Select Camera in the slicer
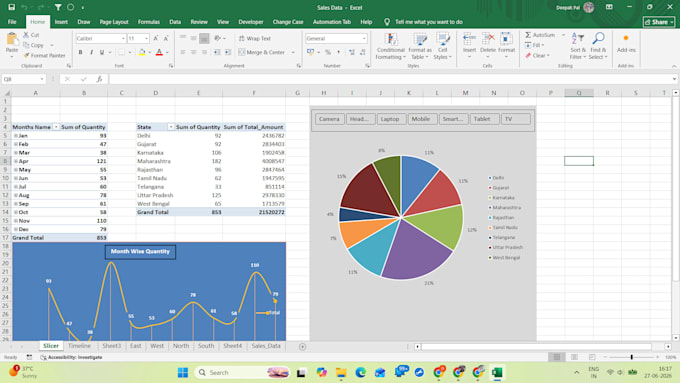The width and height of the screenshot is (680, 383). coord(329,119)
